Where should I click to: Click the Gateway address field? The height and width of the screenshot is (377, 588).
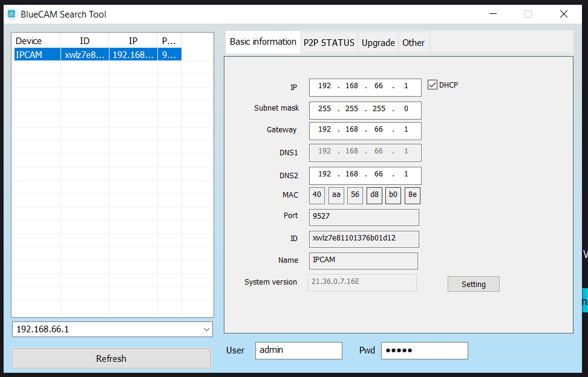coord(365,131)
